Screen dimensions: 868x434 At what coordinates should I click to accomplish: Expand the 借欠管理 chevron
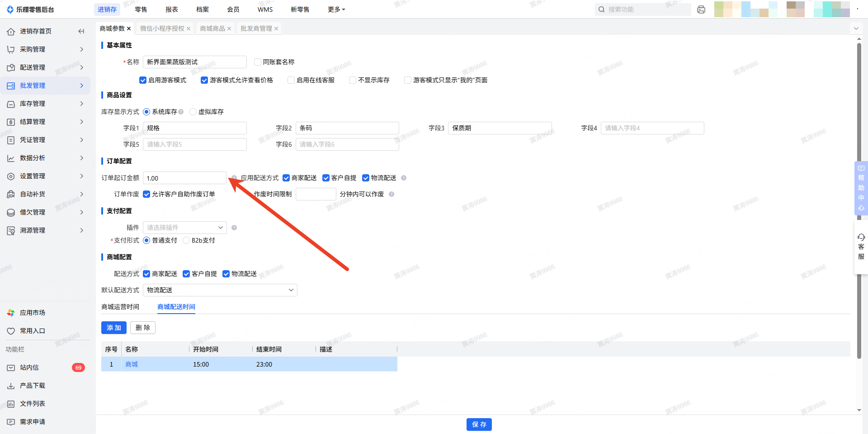(82, 212)
